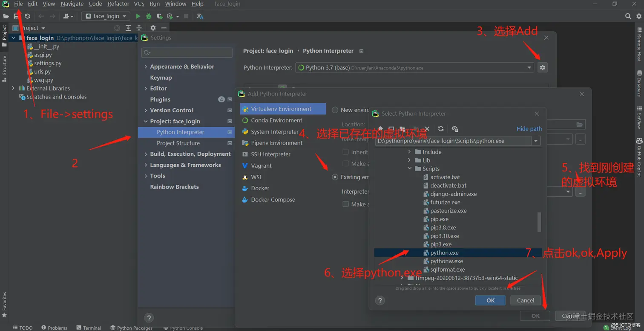
Task: Toggle Make available checkbox under New environment
Action: (x=346, y=164)
